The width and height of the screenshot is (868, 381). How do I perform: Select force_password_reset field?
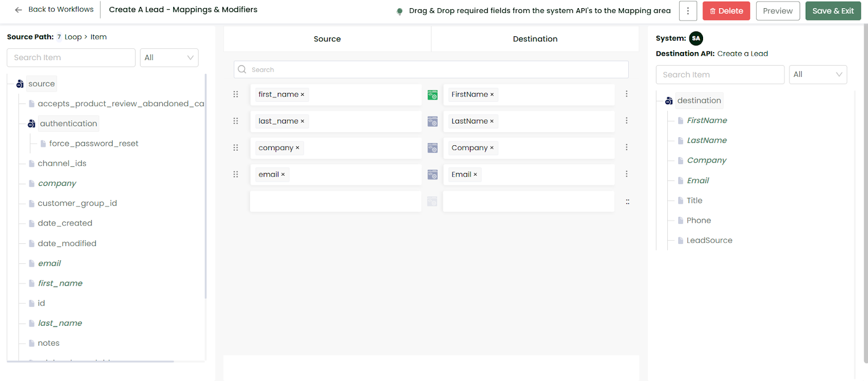click(94, 144)
